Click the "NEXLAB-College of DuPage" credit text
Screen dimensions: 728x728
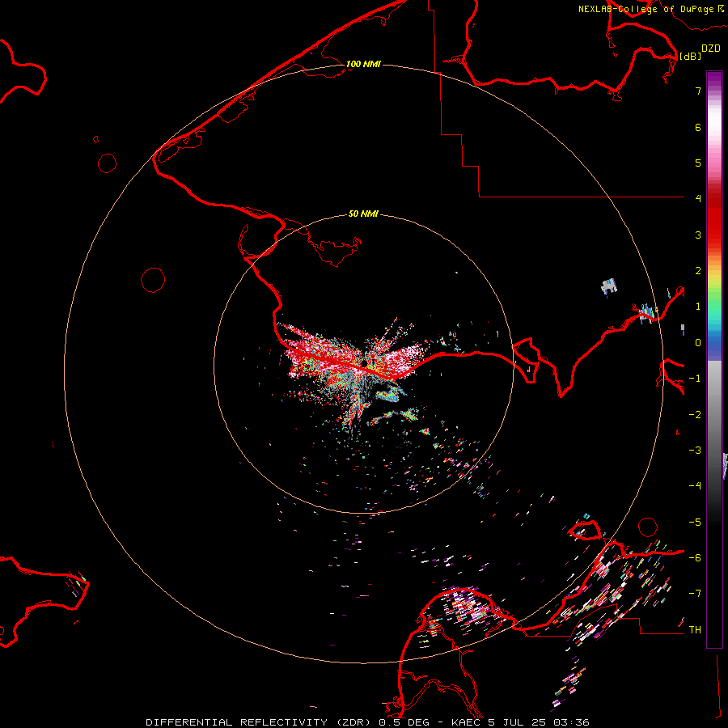tap(645, 9)
